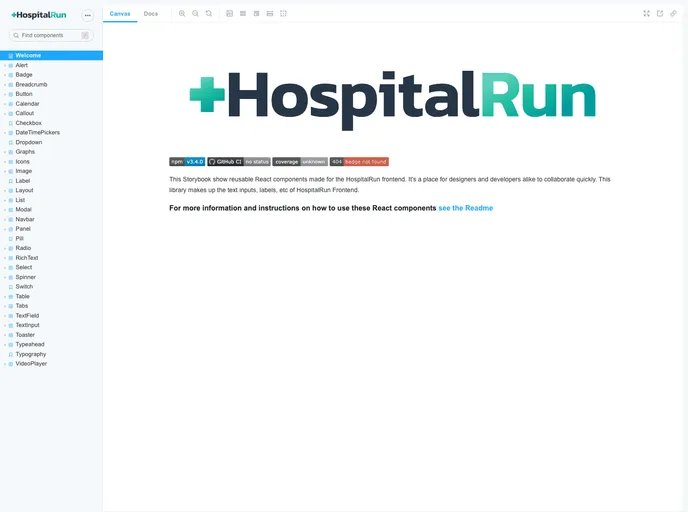Follow the 'see the Readme' link
Image resolution: width=688 pixels, height=512 pixels.
point(466,208)
